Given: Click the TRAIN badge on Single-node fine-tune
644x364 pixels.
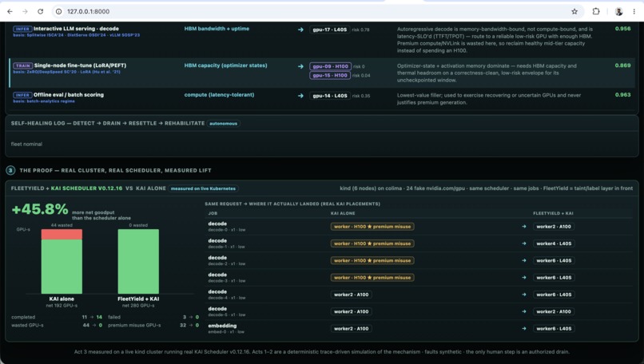Looking at the screenshot, I should pyautogui.click(x=22, y=65).
